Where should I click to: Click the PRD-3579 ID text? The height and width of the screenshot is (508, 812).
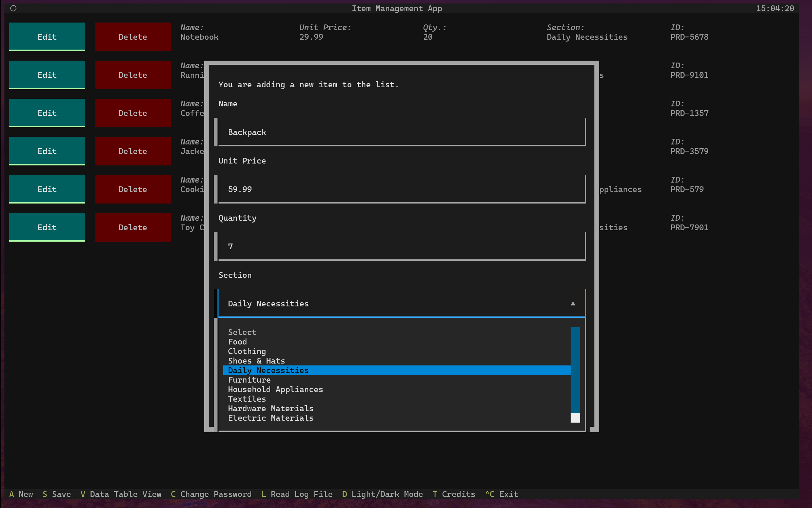pos(689,151)
